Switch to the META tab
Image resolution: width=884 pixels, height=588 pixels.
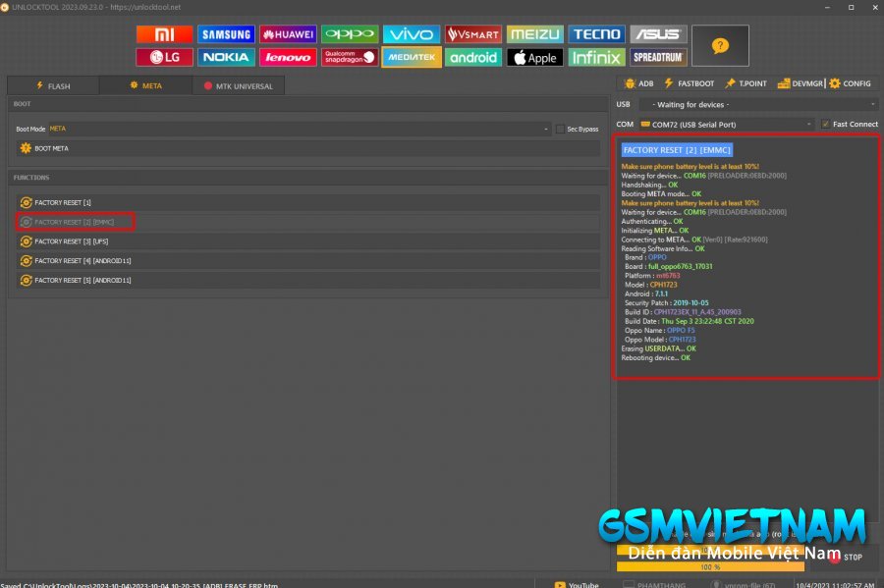coord(146,85)
